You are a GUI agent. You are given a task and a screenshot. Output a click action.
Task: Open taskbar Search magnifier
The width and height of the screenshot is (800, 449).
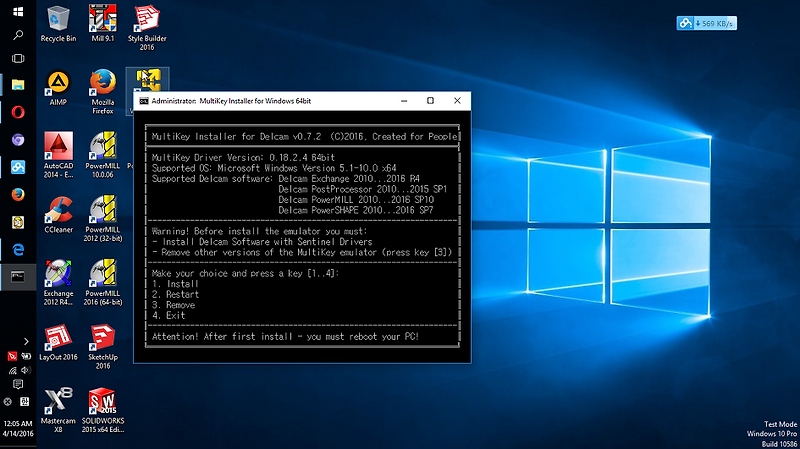[18, 35]
